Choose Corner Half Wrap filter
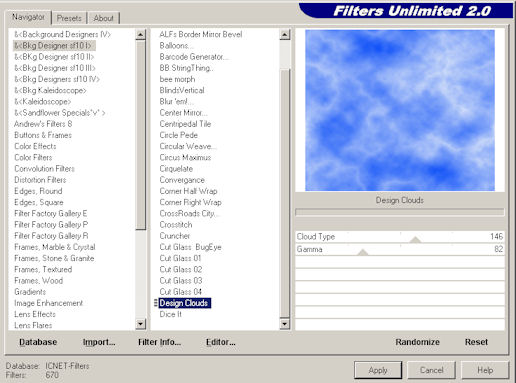 pyautogui.click(x=188, y=191)
